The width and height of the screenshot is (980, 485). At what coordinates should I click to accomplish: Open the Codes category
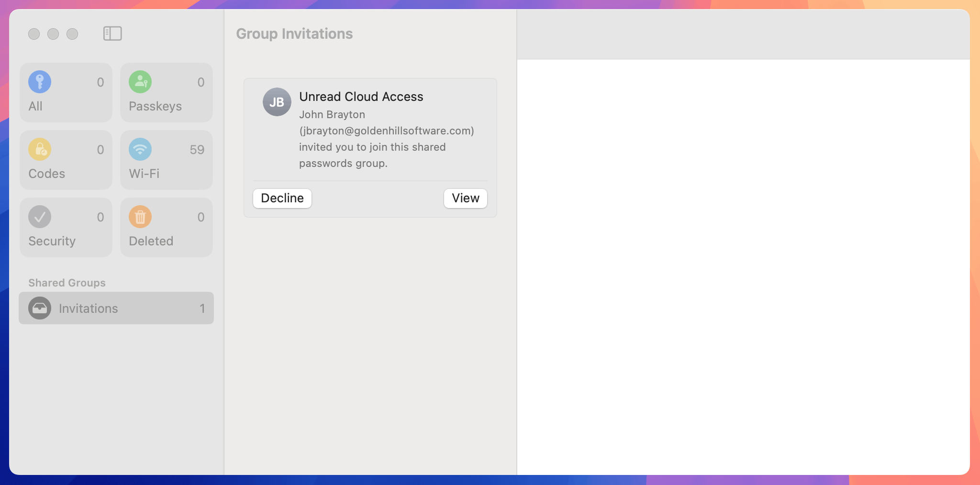tap(66, 160)
